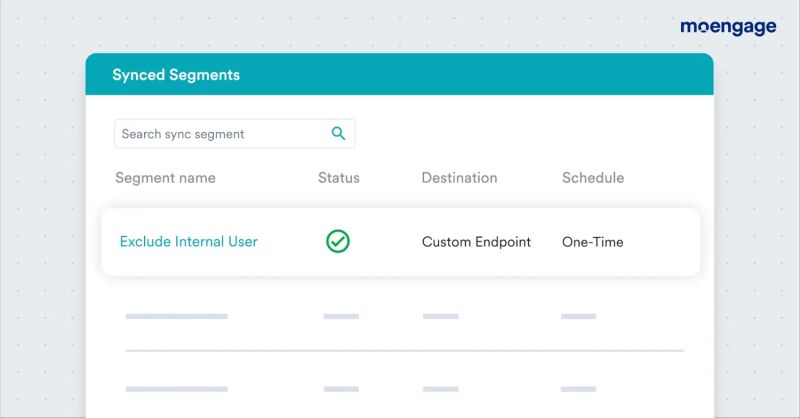
Task: Click the first placeholder row's status bar
Action: pyautogui.click(x=341, y=316)
